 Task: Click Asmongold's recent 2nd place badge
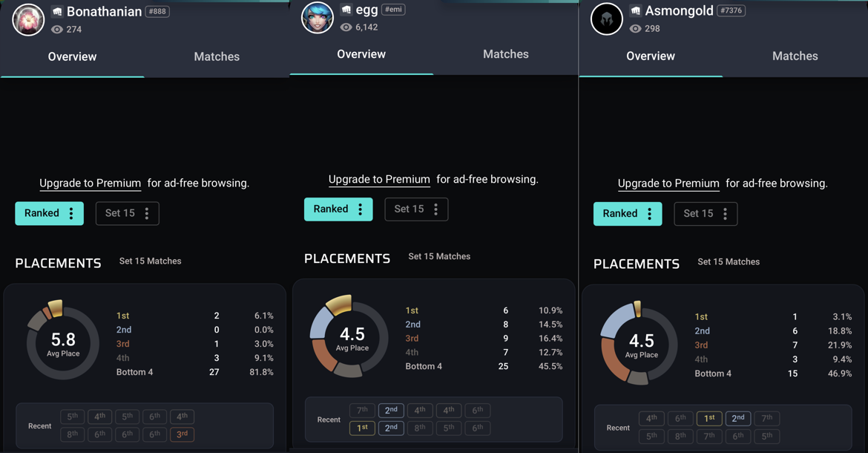(738, 418)
